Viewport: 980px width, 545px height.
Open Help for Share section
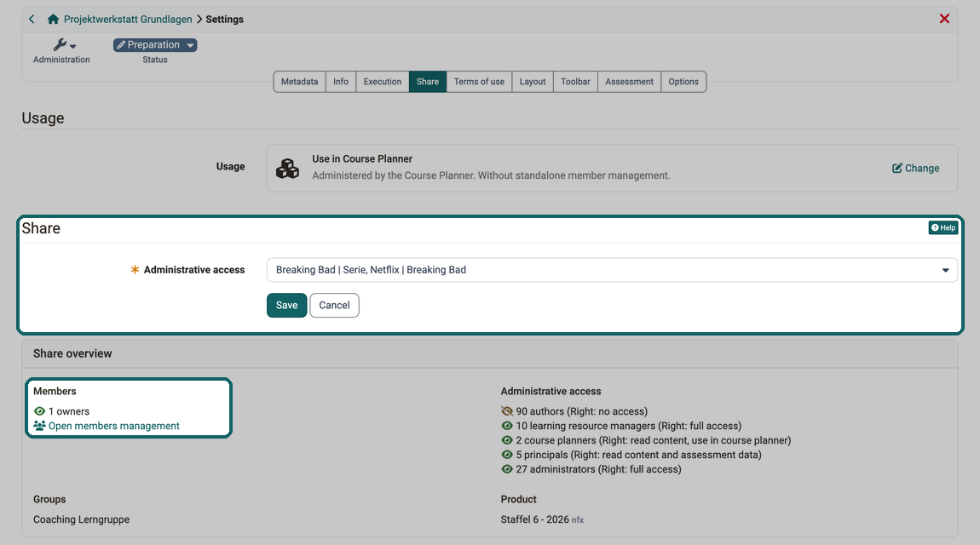point(943,228)
